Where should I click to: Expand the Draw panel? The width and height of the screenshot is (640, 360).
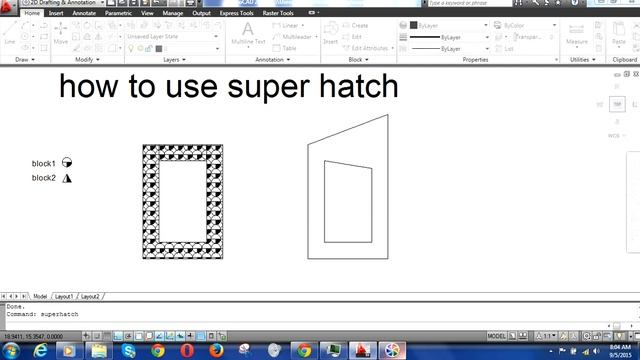25,60
